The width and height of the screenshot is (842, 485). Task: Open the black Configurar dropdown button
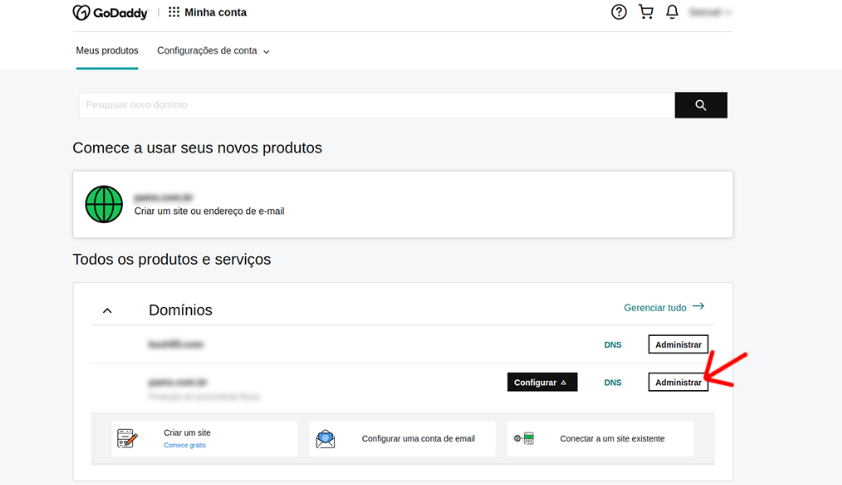(542, 382)
